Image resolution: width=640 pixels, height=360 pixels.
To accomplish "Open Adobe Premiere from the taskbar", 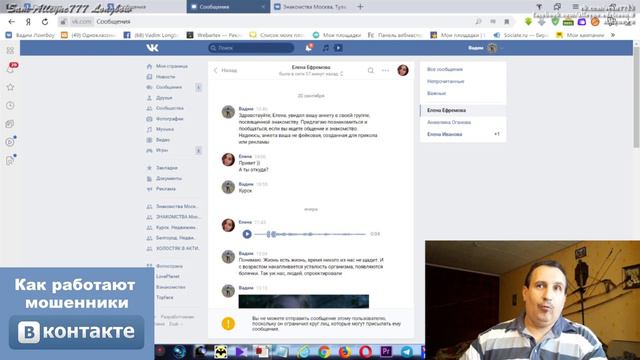I will 386,351.
